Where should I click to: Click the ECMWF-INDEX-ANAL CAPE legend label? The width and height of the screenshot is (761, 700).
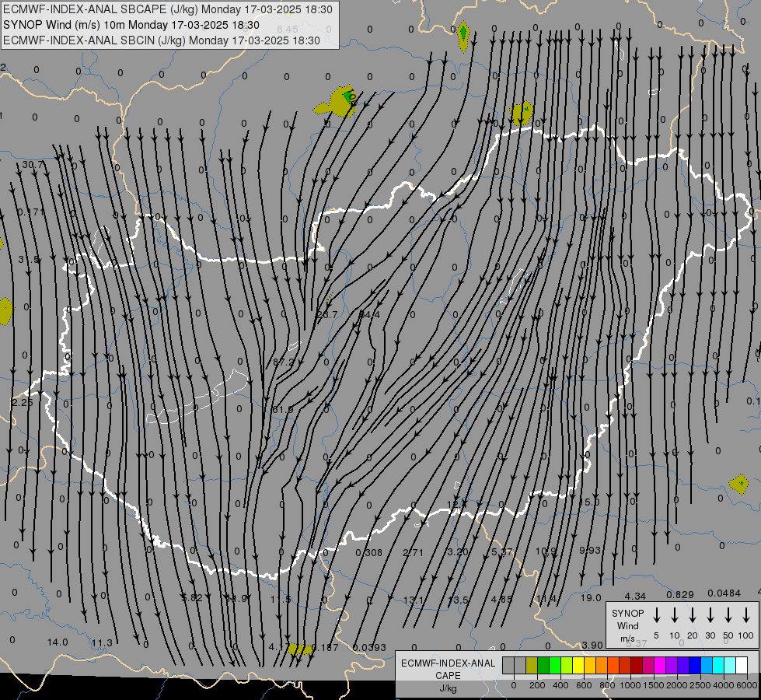(x=448, y=669)
